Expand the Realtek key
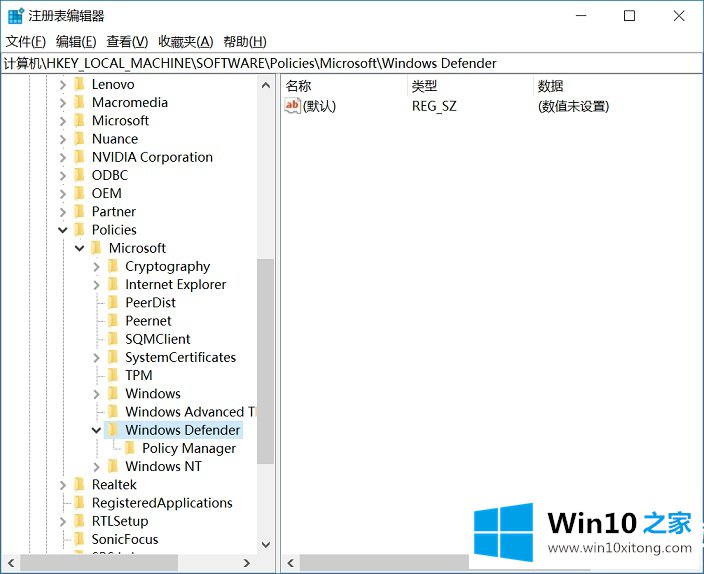 pyautogui.click(x=63, y=485)
